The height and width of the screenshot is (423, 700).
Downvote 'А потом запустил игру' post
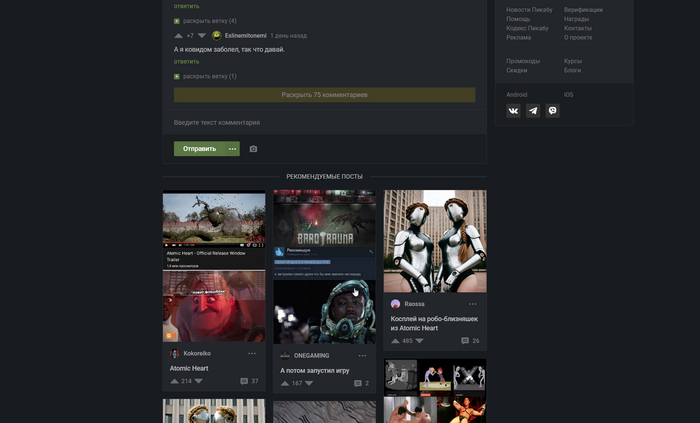[x=309, y=383]
